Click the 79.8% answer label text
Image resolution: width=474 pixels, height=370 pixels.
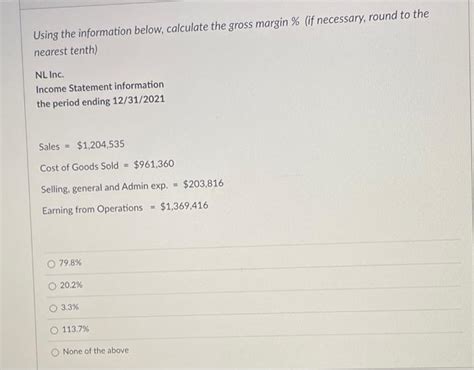[x=70, y=263]
